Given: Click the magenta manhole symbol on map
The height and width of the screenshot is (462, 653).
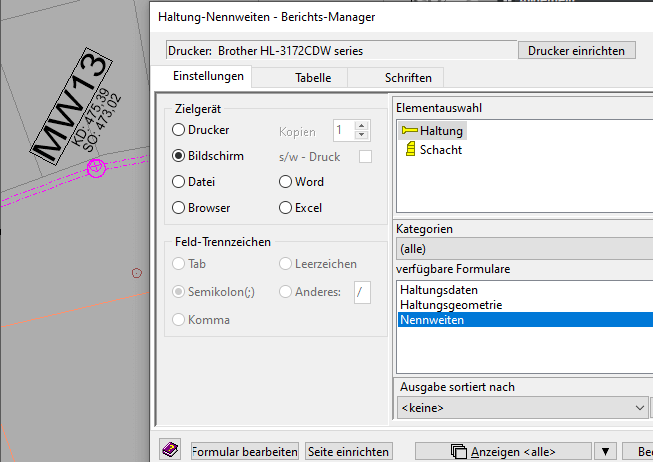Looking at the screenshot, I should (x=96, y=168).
